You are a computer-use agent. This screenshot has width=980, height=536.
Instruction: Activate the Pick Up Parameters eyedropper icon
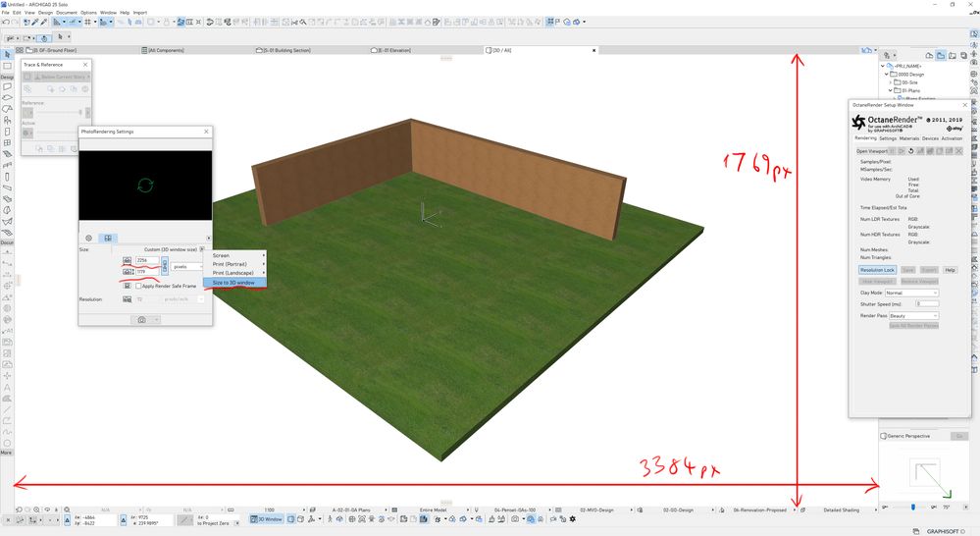[35, 22]
